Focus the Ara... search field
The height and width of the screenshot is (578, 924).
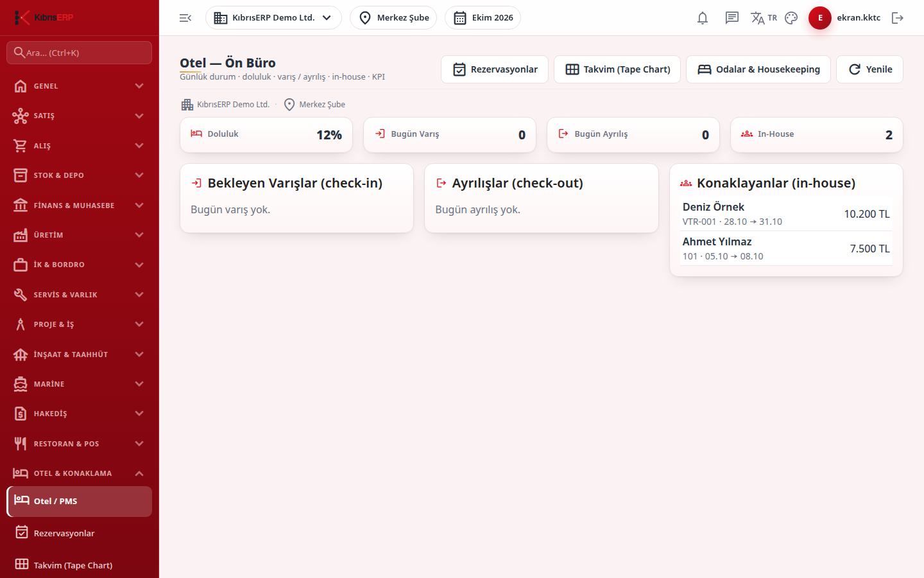click(79, 53)
